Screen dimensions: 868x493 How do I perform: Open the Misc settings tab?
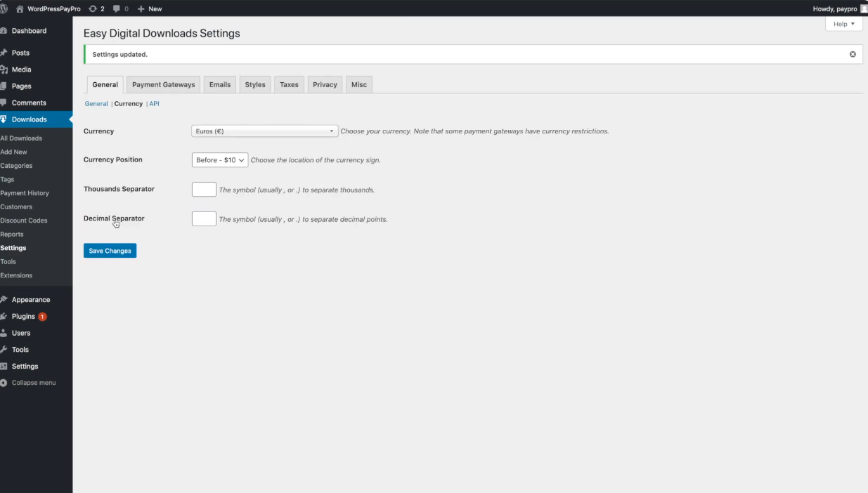358,84
